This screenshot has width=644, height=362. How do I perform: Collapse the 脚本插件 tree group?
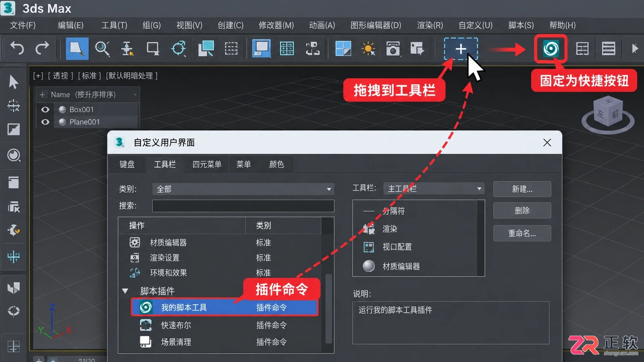[x=125, y=291]
